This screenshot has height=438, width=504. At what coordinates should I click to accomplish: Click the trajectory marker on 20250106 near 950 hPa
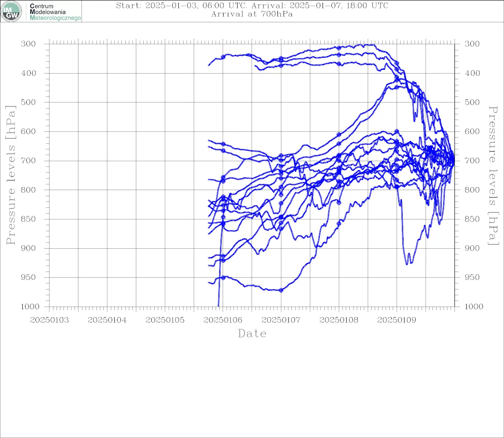[x=223, y=278]
